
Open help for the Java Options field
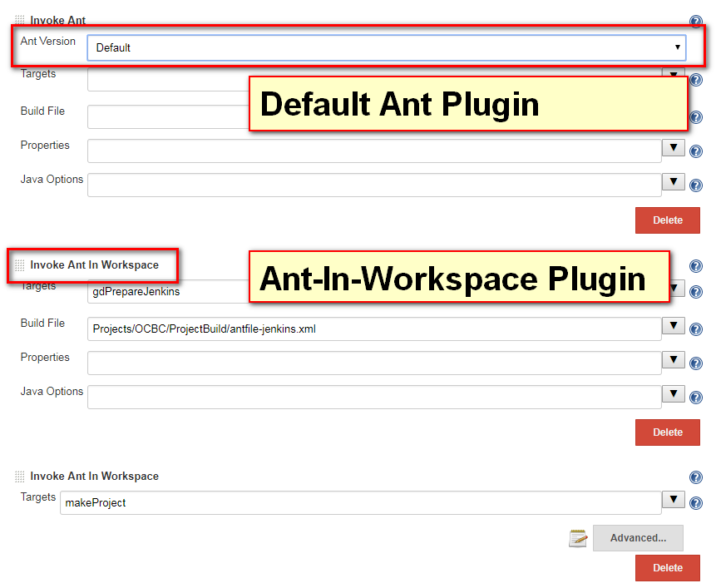point(696,185)
